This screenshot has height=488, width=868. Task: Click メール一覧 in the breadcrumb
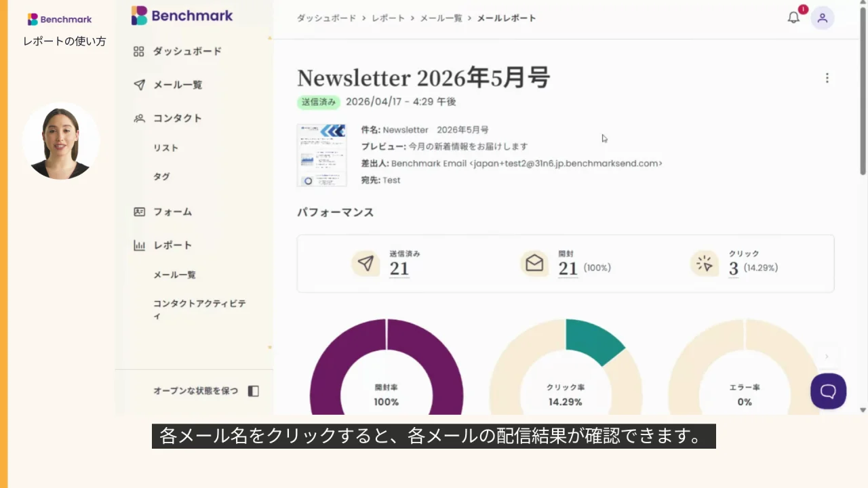tap(441, 18)
